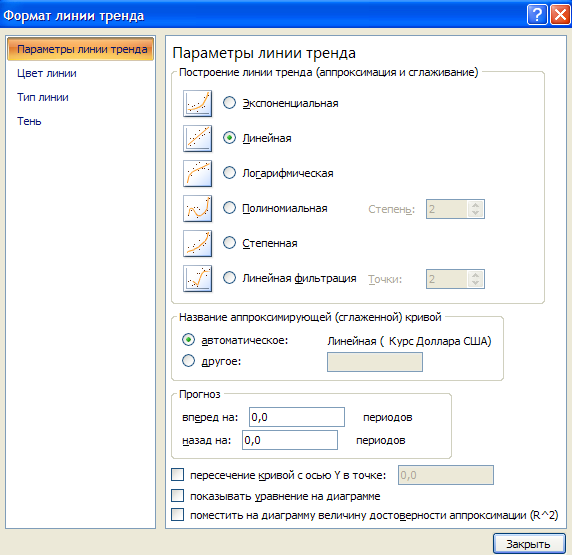Screen dimensions: 572x555
Task: Increase Точки spinner value
Action: (475, 275)
